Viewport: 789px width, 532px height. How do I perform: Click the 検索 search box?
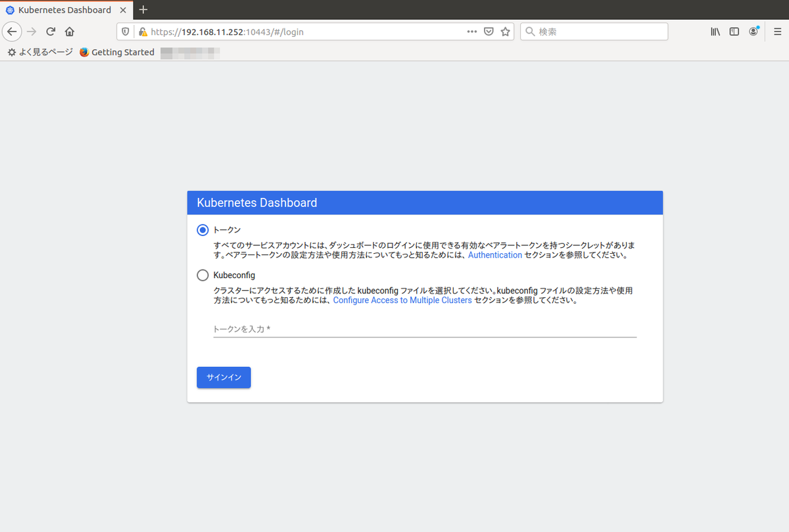tap(594, 32)
